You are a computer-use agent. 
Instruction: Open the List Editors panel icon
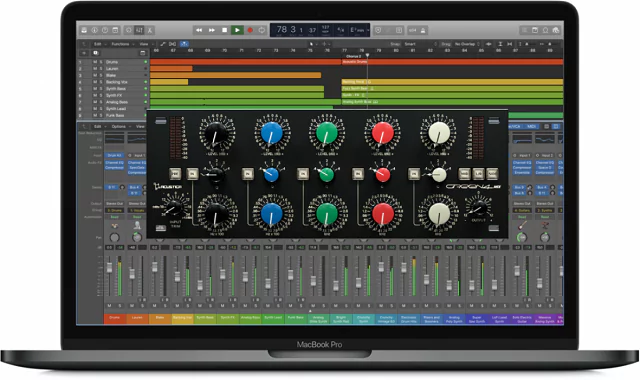(524, 30)
